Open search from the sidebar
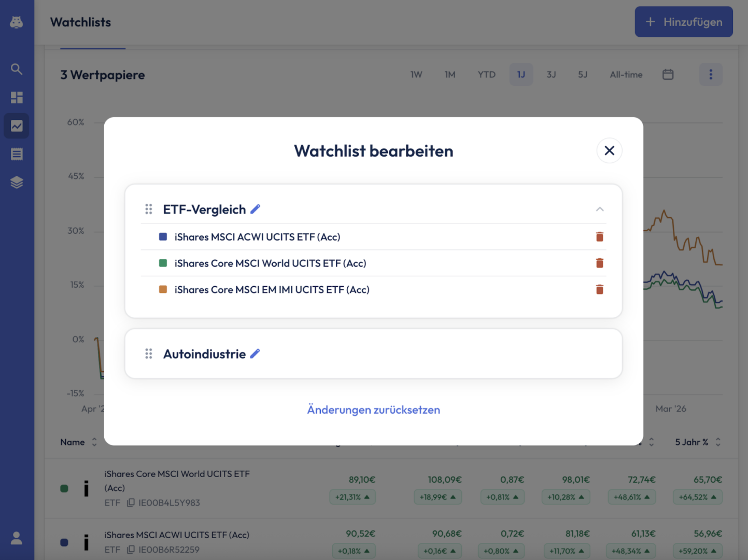Image resolution: width=748 pixels, height=560 pixels. pos(17,69)
